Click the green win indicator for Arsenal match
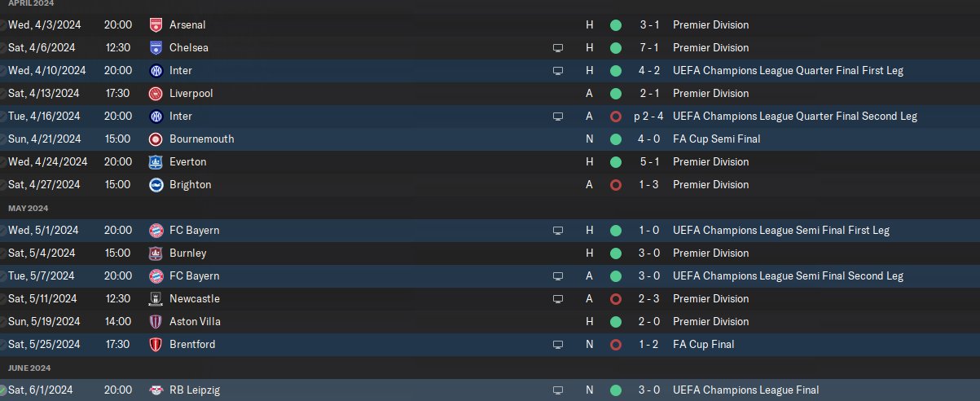Image resolution: width=980 pixels, height=401 pixels. point(615,25)
